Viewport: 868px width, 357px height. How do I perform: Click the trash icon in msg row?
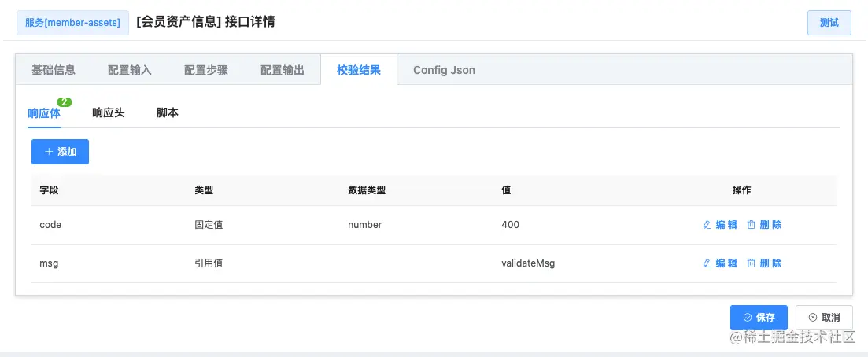click(x=752, y=263)
